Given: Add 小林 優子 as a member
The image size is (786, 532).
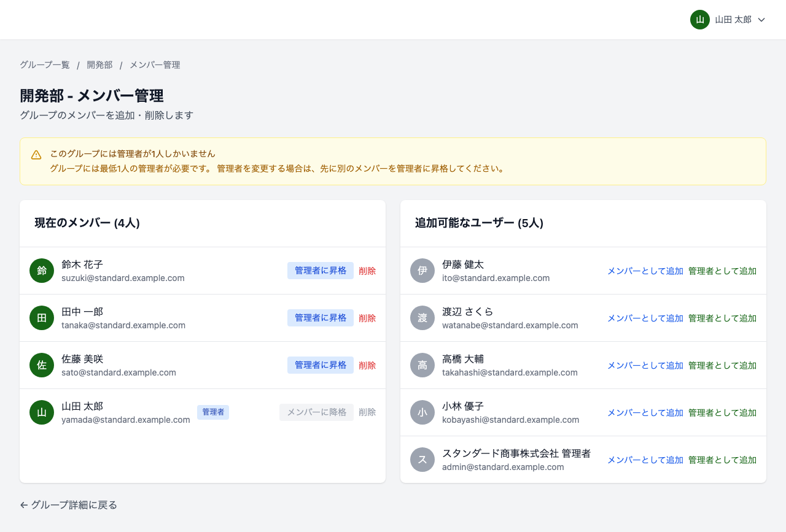Looking at the screenshot, I should pos(645,412).
